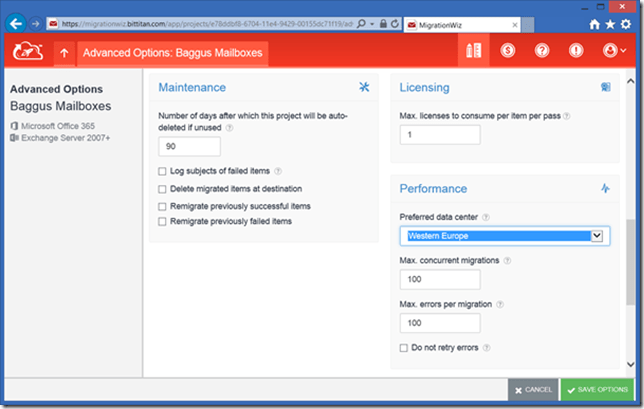Click the MigrationWiz cloud logo
Screen dimensions: 644x409
[29, 51]
